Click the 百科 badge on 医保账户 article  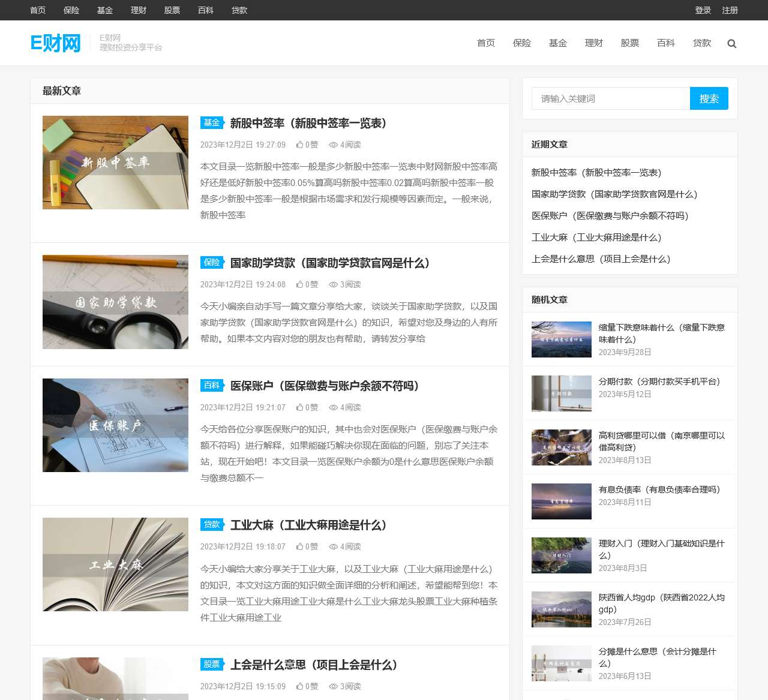point(211,386)
